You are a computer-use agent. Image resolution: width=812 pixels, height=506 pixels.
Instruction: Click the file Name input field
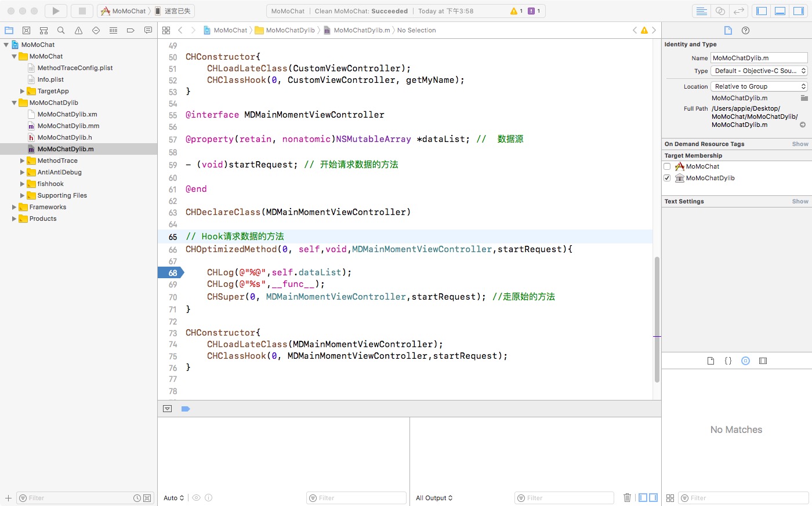pyautogui.click(x=759, y=58)
